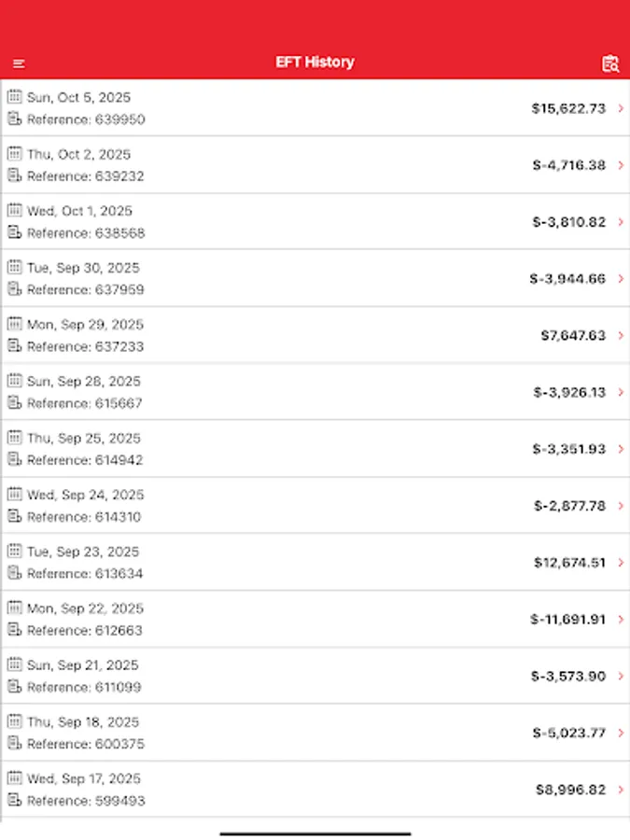Tap the calendar icon on Mon, Sep 29 row
This screenshot has width=630, height=840.
point(15,324)
